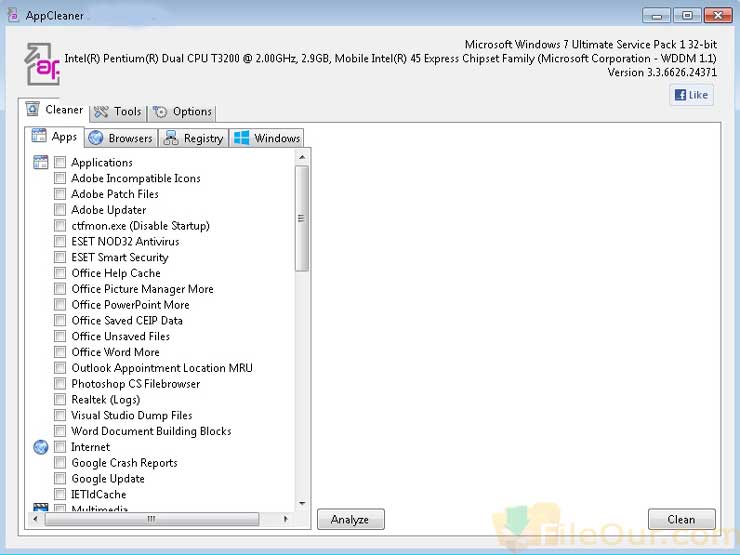
Task: Click the Registry tab icon
Action: 171,138
